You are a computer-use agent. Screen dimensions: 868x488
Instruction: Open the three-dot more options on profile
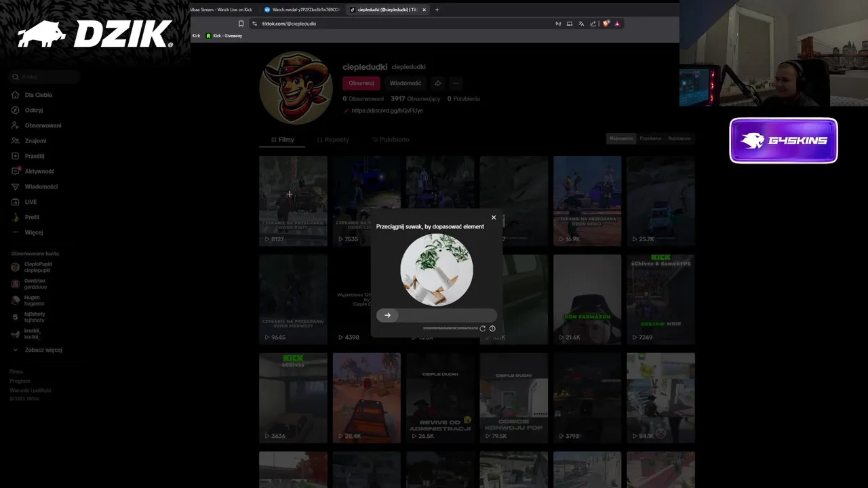[456, 83]
